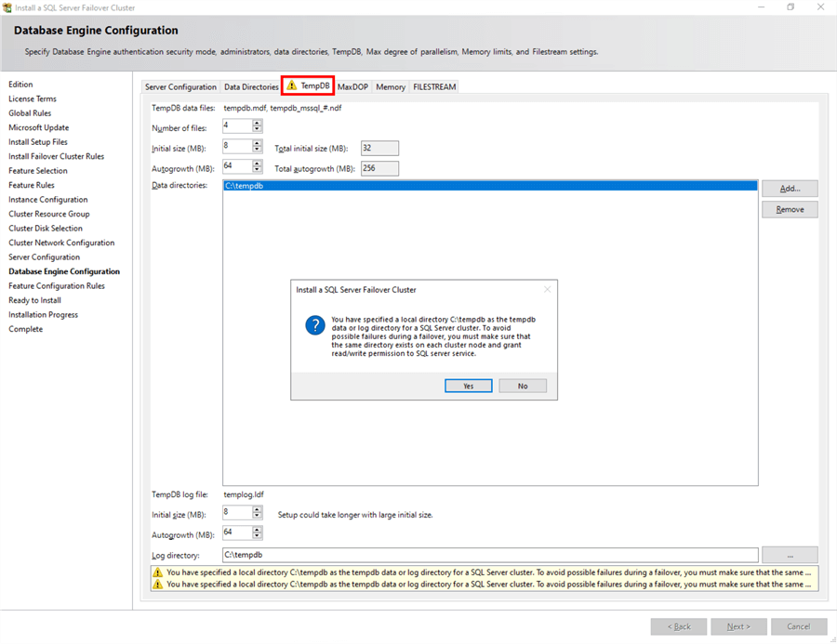Viewport: 837px width, 644px height.
Task: Increase data files Initial size value
Action: click(x=258, y=143)
